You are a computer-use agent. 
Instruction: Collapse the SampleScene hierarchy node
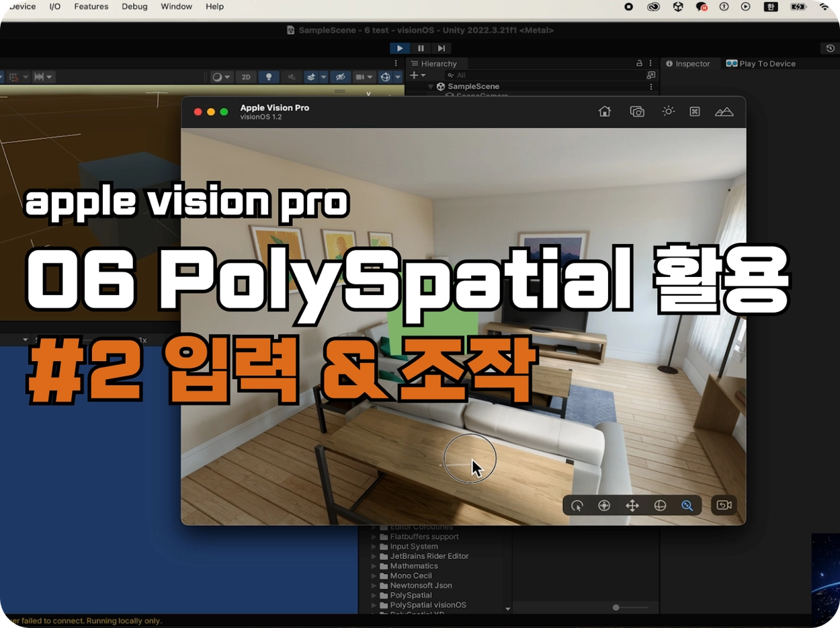click(x=431, y=87)
